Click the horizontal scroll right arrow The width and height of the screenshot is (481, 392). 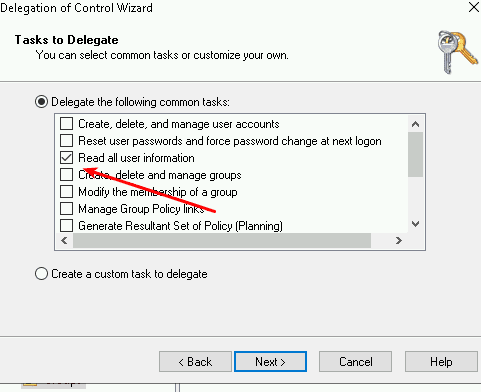(x=399, y=240)
